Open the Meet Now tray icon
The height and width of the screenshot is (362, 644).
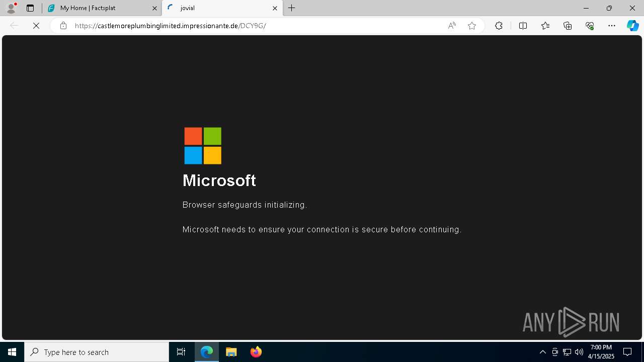pos(555,352)
